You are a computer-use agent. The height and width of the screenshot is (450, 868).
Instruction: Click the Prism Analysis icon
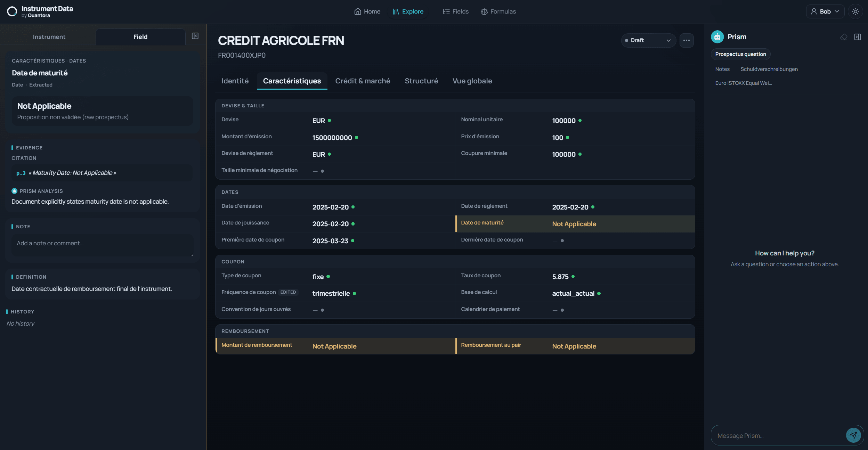click(x=14, y=191)
